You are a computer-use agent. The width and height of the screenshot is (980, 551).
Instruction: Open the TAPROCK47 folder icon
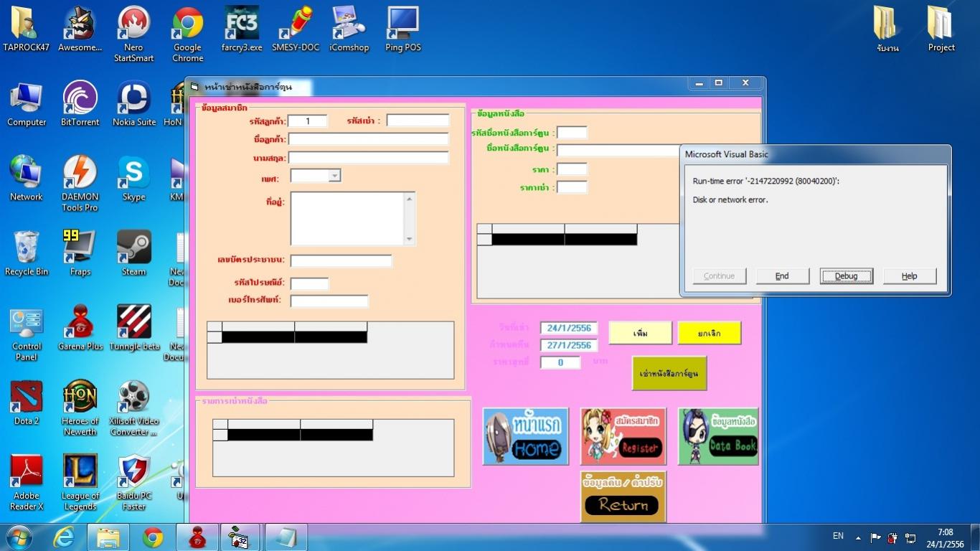tap(26, 29)
